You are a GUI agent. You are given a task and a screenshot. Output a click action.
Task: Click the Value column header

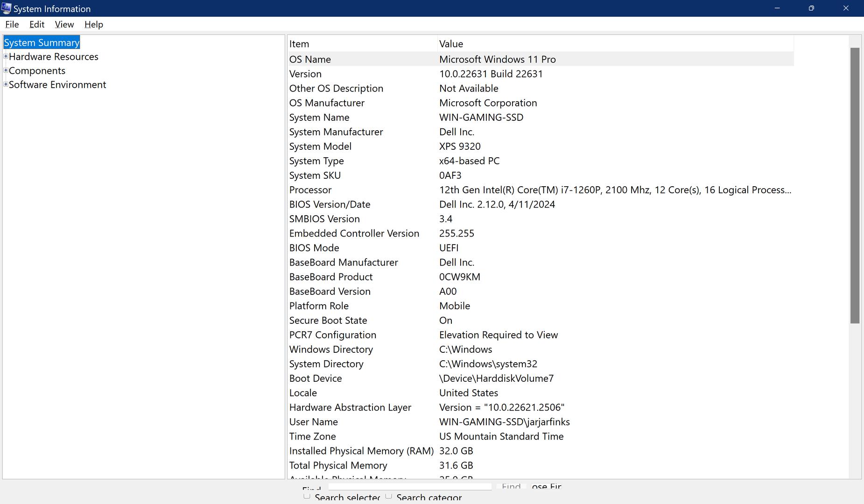coord(615,44)
